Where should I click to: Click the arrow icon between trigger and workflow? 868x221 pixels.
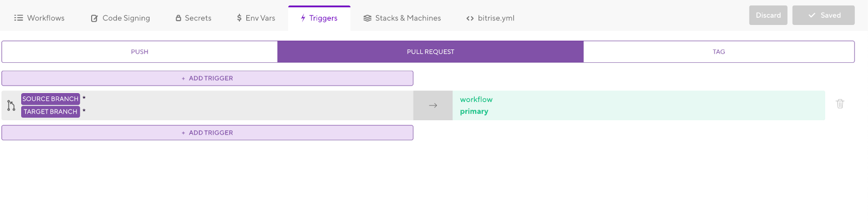coord(433,106)
